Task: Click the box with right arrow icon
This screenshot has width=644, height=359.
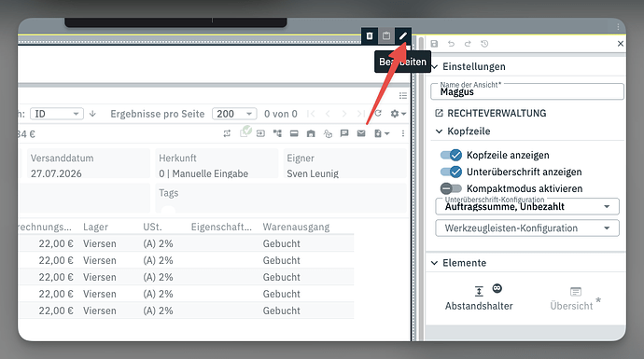Action: [x=260, y=133]
